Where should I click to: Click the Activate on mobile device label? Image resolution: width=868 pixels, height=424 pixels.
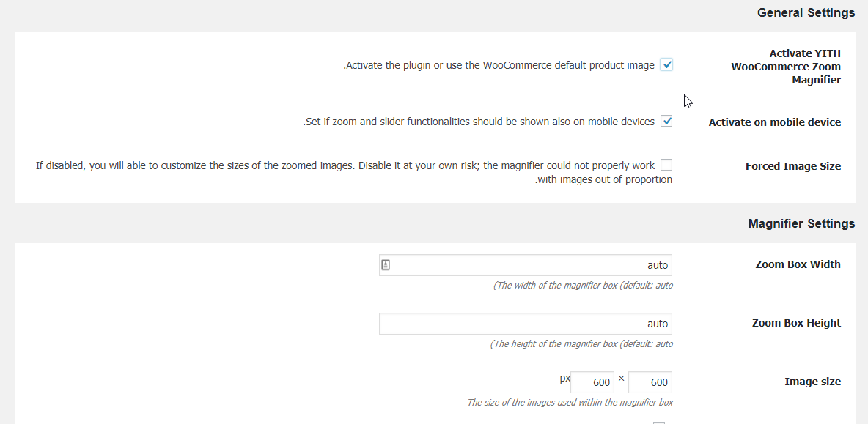click(774, 123)
